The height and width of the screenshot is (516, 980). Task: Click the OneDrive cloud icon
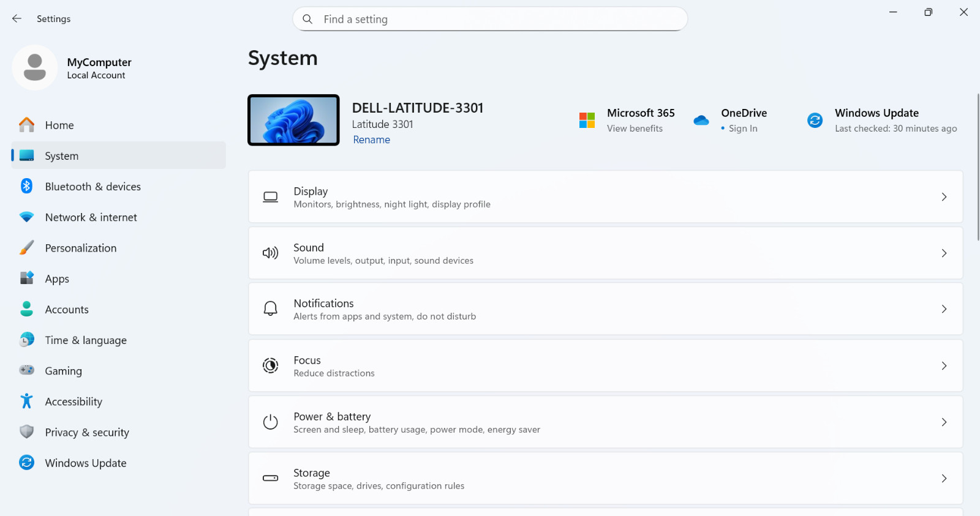(701, 121)
